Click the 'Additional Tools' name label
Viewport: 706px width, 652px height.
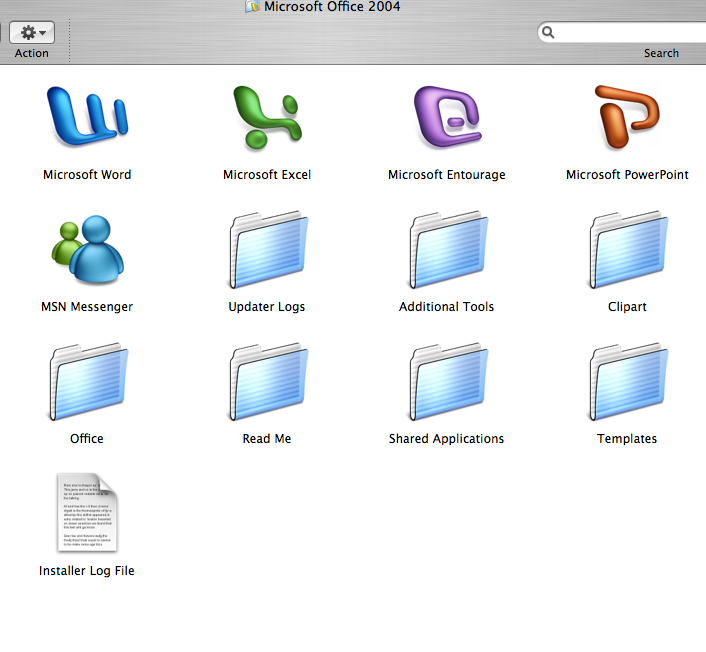447,307
